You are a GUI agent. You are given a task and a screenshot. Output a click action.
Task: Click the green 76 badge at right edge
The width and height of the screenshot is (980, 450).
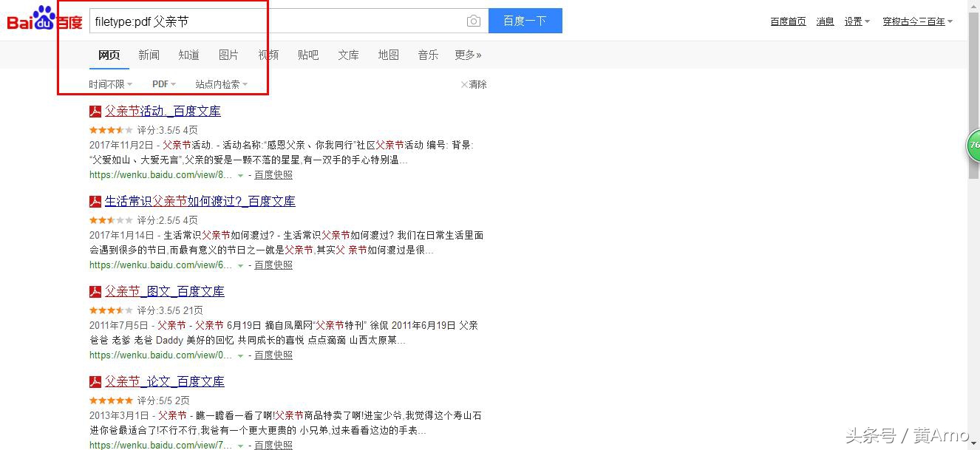click(x=974, y=146)
